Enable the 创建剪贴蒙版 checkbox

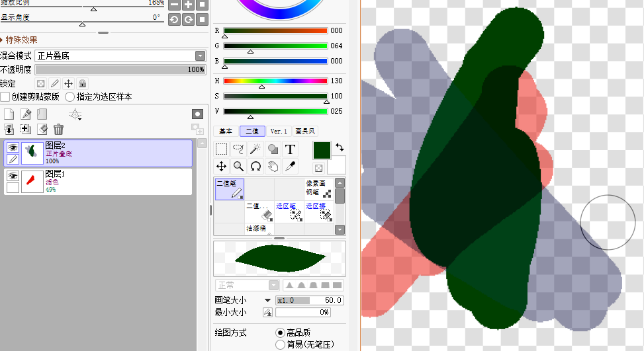[5, 97]
